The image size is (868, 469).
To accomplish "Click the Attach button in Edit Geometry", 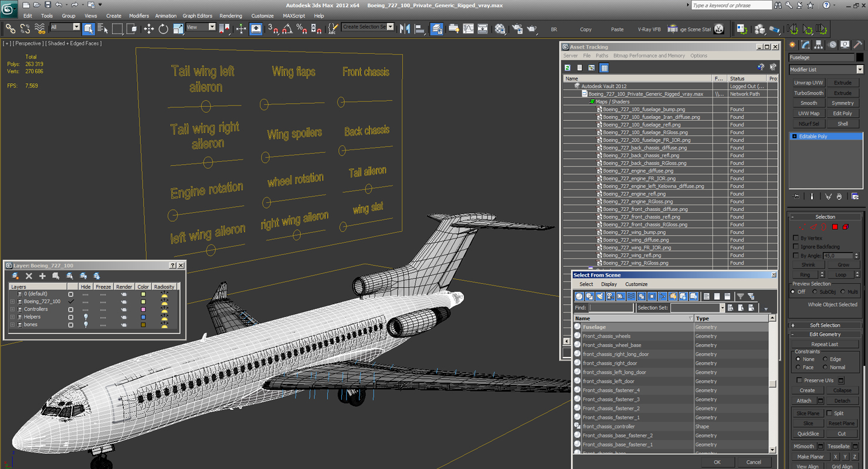I will click(x=804, y=401).
